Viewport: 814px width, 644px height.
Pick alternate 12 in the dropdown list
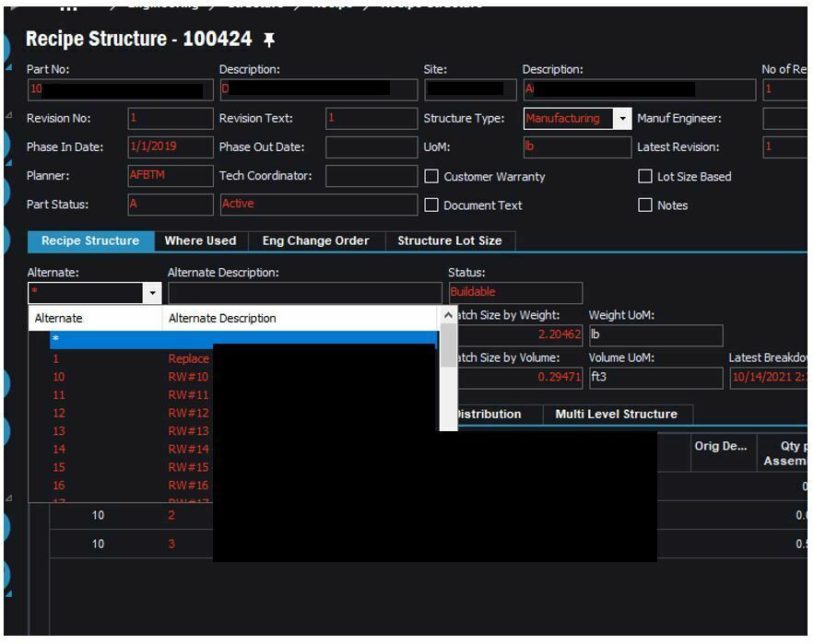133,413
